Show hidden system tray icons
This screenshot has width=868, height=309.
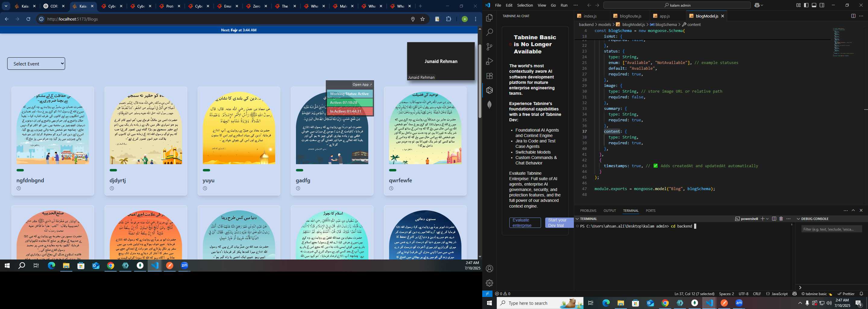click(x=800, y=303)
